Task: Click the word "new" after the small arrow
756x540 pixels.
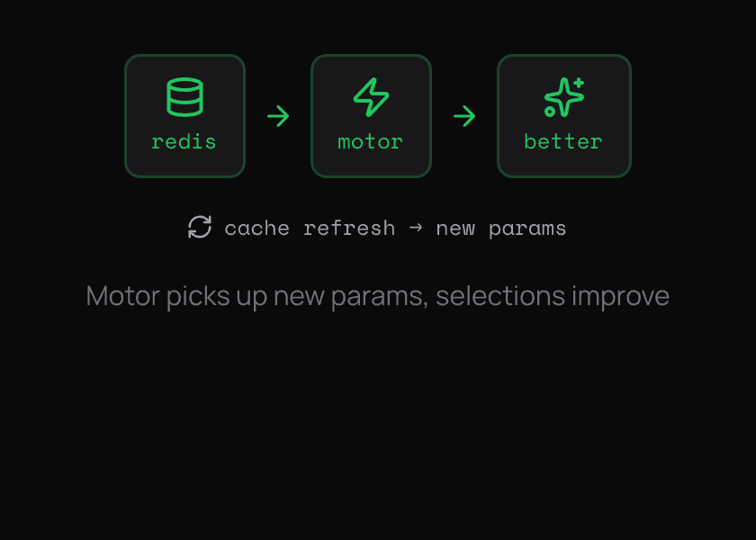Action: point(455,229)
